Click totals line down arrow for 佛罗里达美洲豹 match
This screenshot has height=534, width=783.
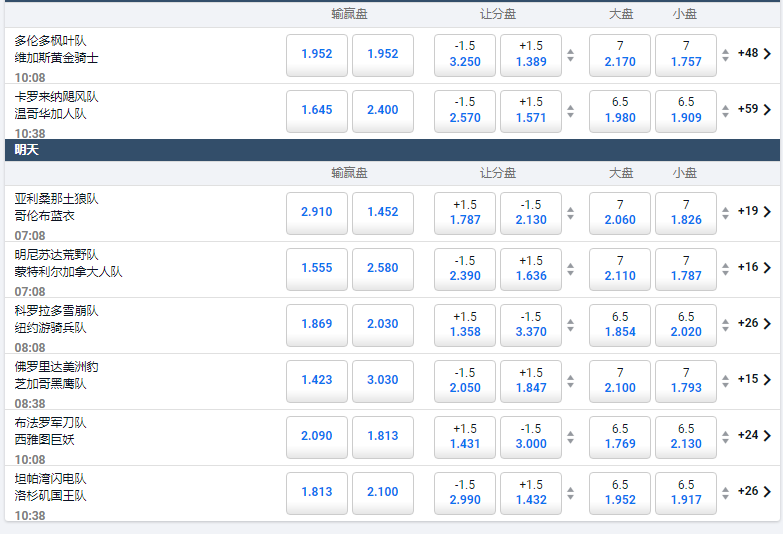click(x=726, y=384)
